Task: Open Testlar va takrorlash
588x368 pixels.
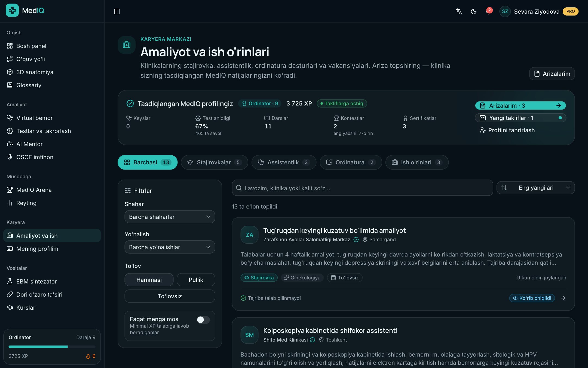Action: 52,131
